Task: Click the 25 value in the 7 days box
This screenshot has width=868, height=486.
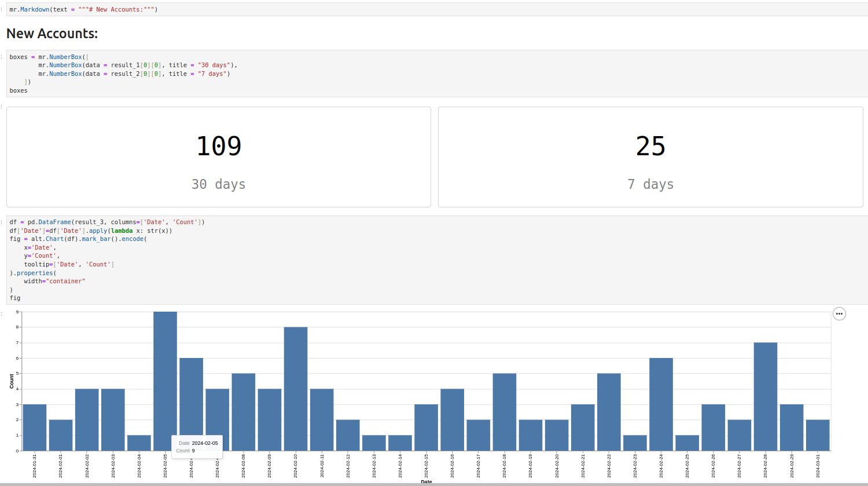Action: tap(650, 146)
